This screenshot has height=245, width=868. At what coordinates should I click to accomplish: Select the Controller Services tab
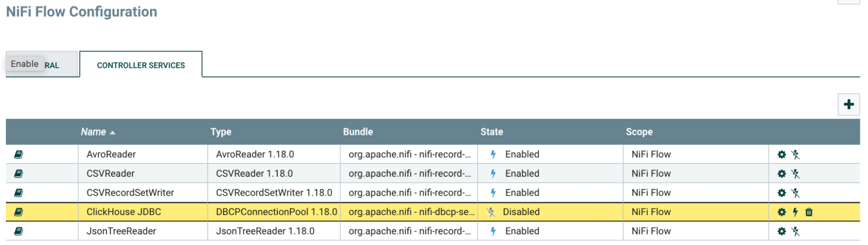141,65
